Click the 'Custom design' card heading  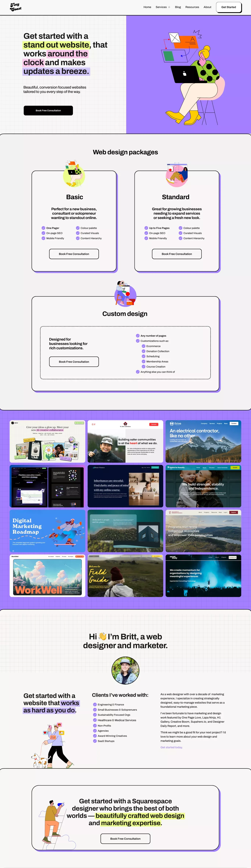click(x=125, y=314)
